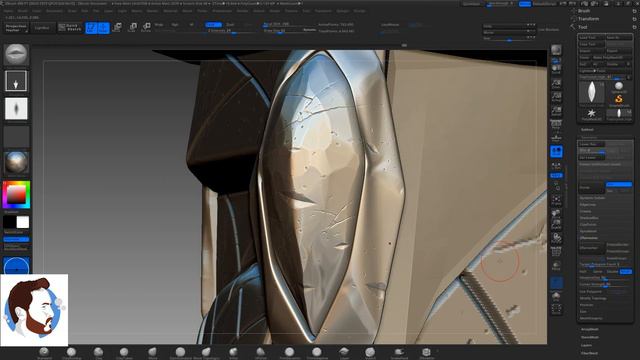The height and width of the screenshot is (360, 640).
Task: Open the empty texture slot
Action: pos(16,136)
